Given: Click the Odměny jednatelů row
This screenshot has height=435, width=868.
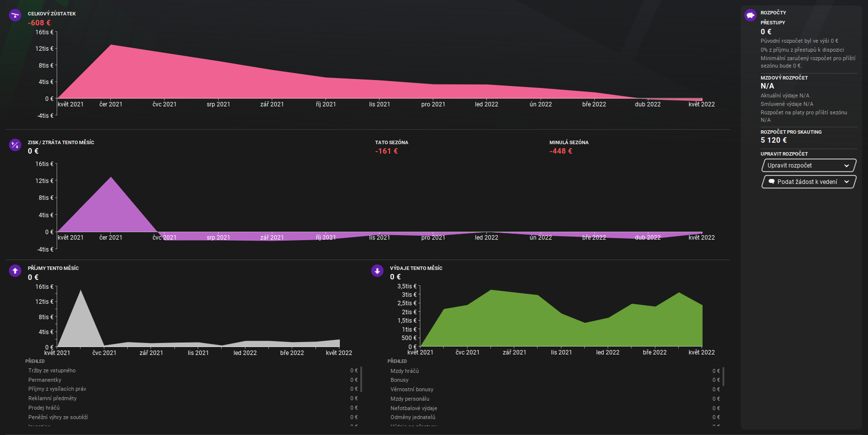Looking at the screenshot, I should click(555, 417).
